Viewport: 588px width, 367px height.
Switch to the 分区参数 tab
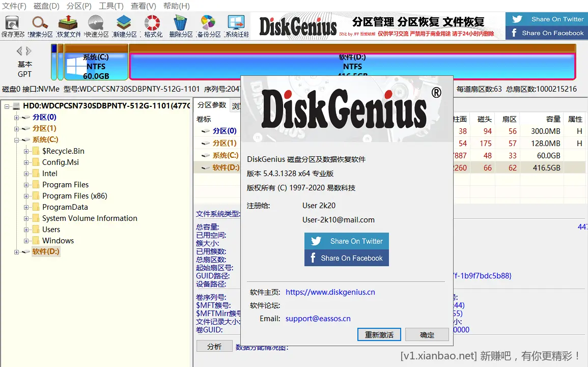[x=212, y=105]
